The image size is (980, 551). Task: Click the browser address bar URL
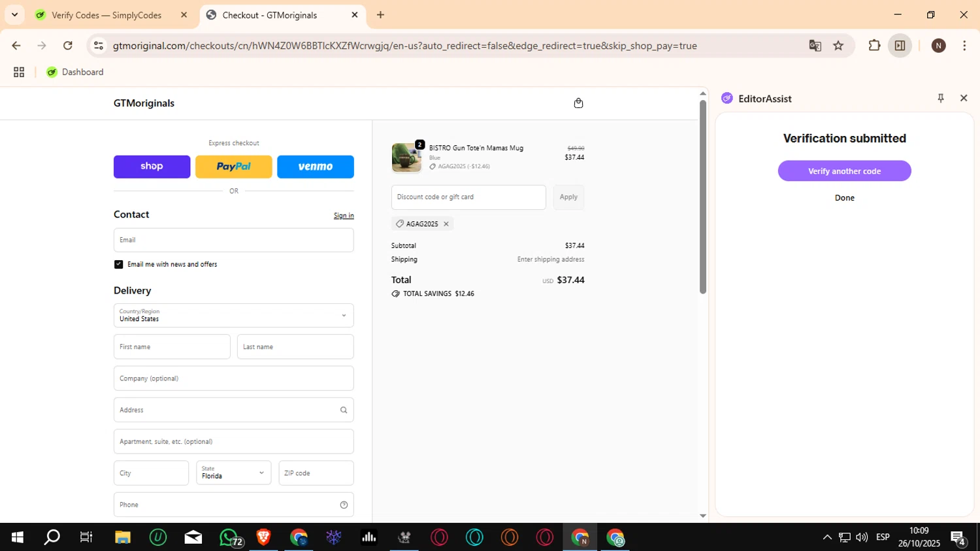404,46
